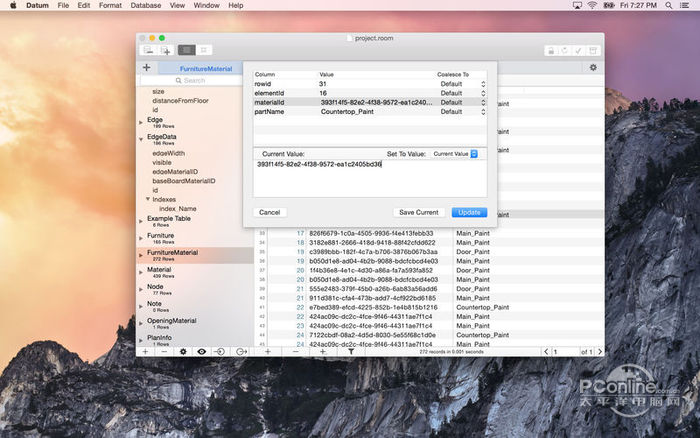Open the gear menu at top right of table
Viewport: 700px width, 438px height.
[x=593, y=67]
